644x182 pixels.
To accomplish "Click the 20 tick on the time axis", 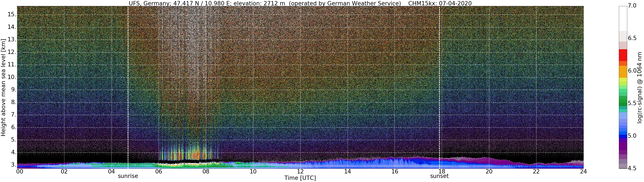I will (x=489, y=172).
